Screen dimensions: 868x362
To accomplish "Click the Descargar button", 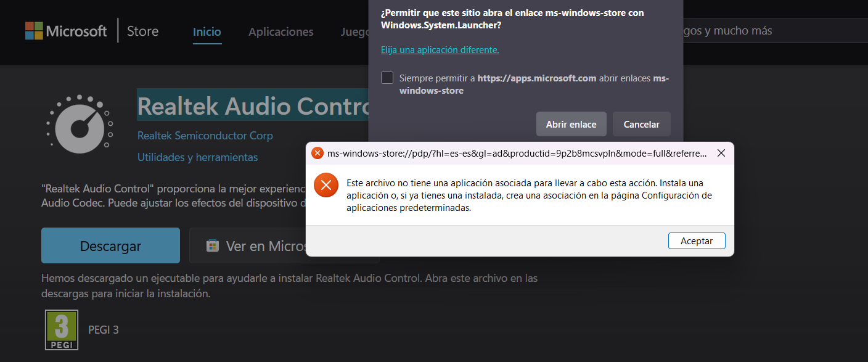I will (110, 245).
